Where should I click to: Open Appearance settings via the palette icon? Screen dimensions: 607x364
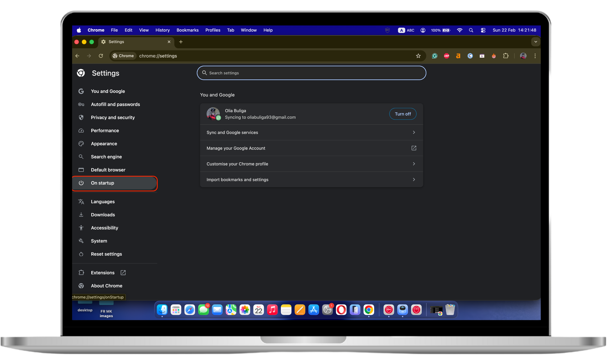pos(81,143)
